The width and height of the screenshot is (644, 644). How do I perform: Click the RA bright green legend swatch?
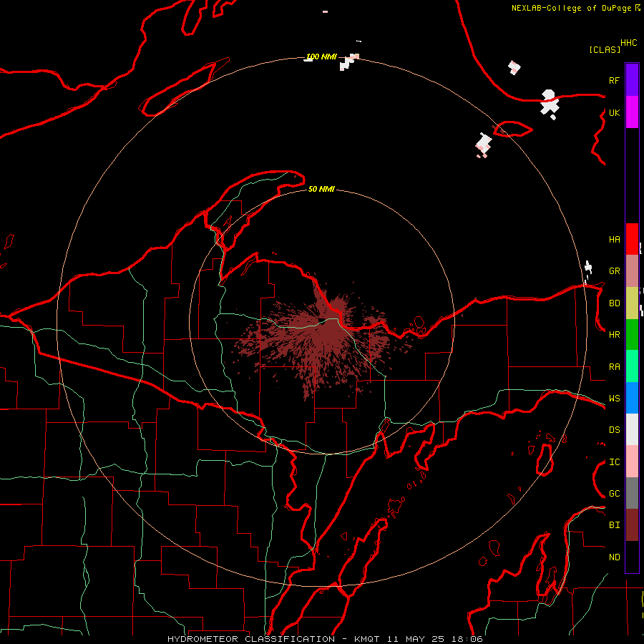click(x=632, y=366)
